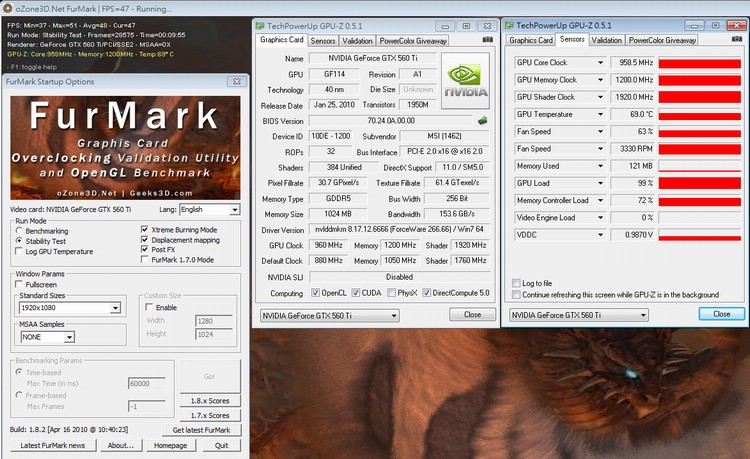750x459 pixels.
Task: Toggle Post FX checkbox
Action: point(144,249)
